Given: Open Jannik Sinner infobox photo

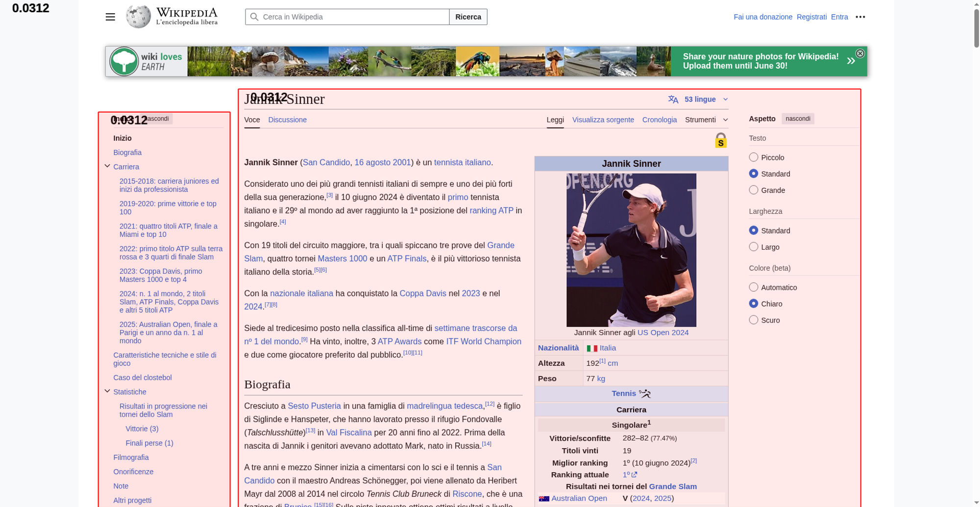Looking at the screenshot, I should [x=631, y=250].
